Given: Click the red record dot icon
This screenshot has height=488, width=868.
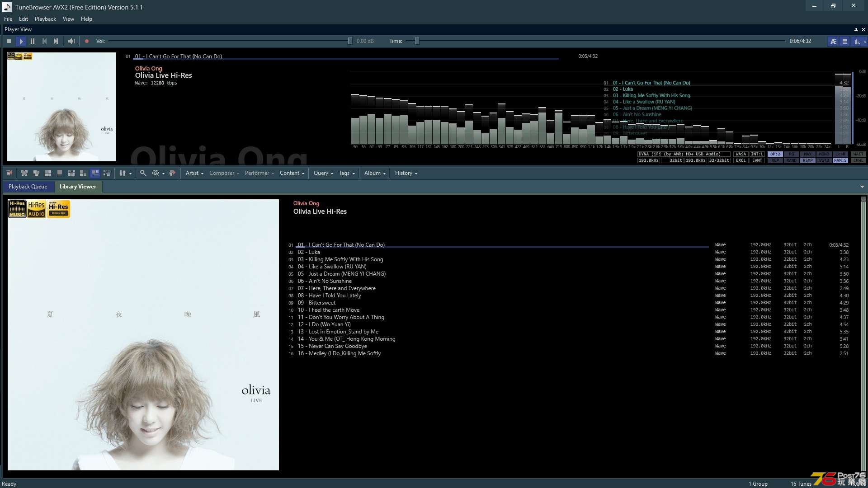Looking at the screenshot, I should (87, 41).
